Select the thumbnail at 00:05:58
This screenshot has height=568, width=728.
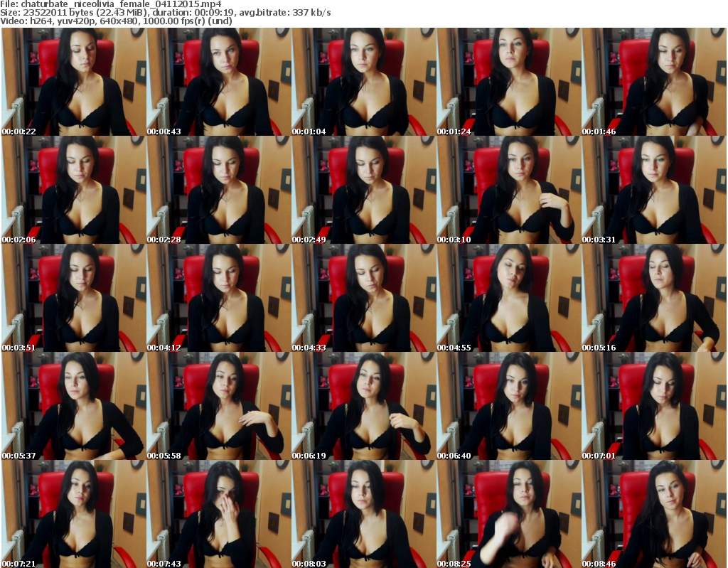(218, 406)
